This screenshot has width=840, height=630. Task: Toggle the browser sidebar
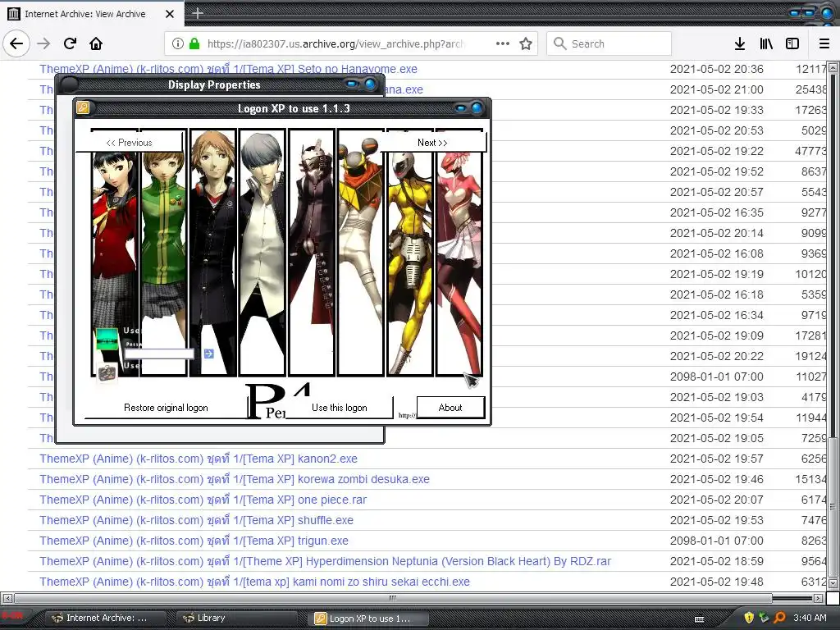pyautogui.click(x=792, y=43)
